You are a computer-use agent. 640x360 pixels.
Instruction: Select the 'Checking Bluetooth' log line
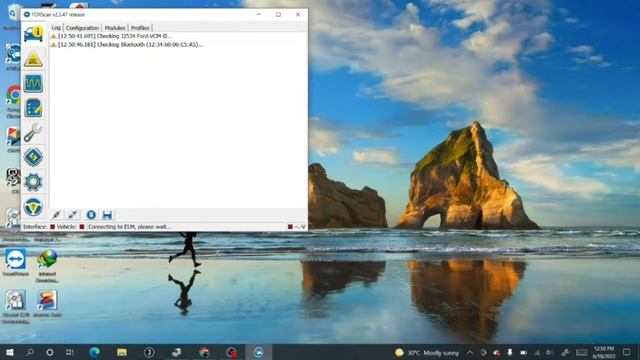coord(127,44)
